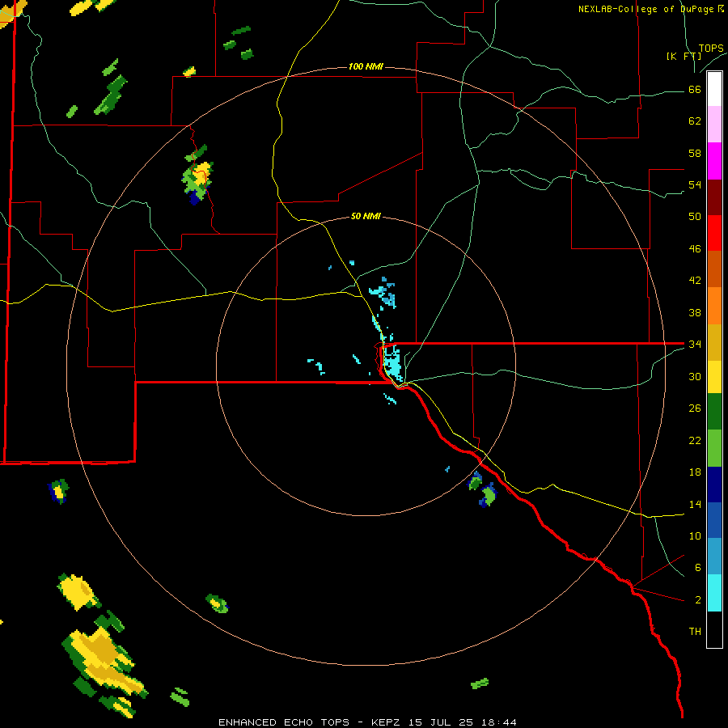Click the ENHANCED ECHO TOPS product title
Image resolution: width=728 pixels, height=728 pixels.
pos(284,722)
